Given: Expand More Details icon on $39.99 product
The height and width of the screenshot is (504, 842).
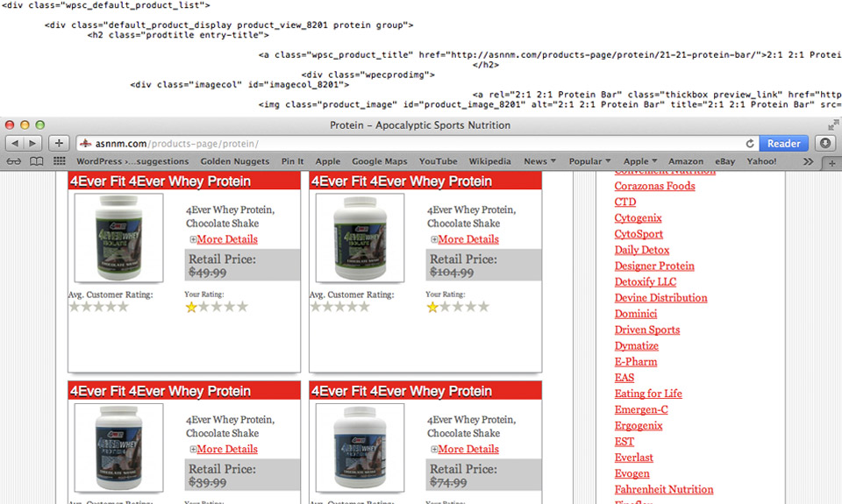Looking at the screenshot, I should 193,450.
